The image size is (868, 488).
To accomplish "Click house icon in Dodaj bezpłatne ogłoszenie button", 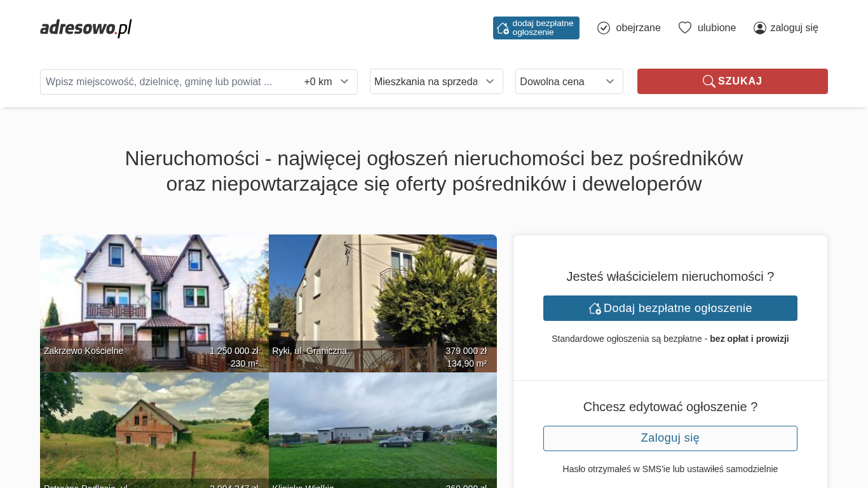I will coord(595,308).
